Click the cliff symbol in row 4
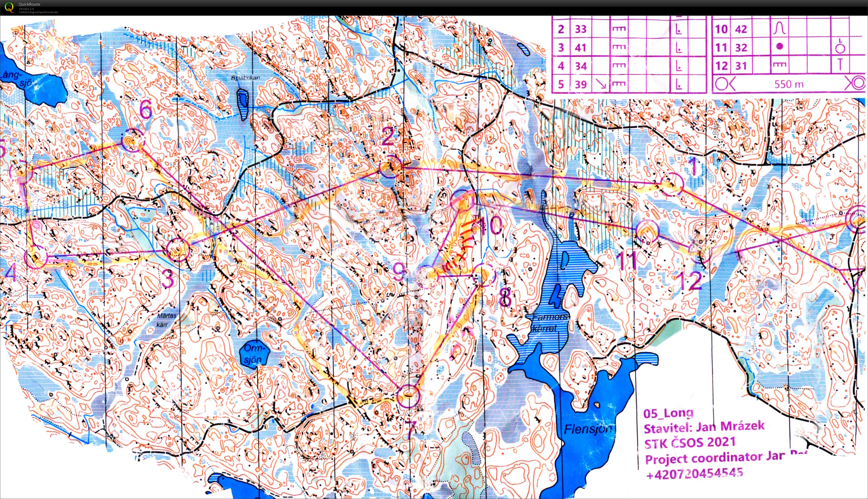The image size is (868, 499). point(619,66)
